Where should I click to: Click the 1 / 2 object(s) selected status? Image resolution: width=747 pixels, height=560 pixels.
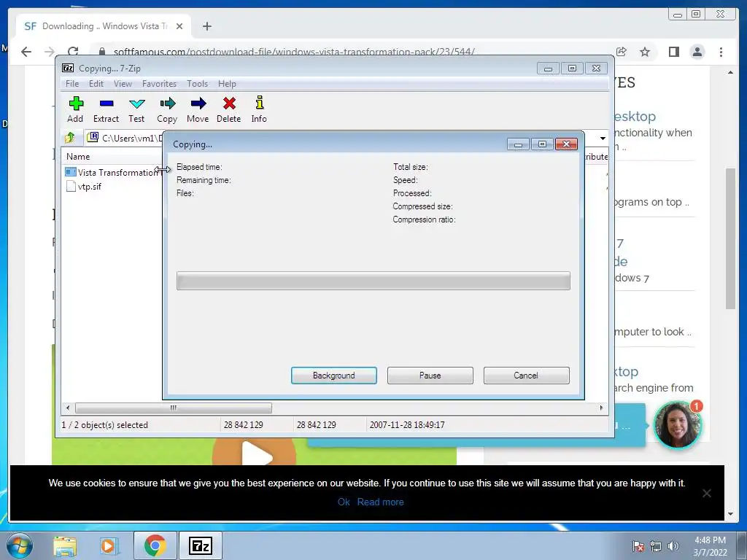tap(105, 425)
